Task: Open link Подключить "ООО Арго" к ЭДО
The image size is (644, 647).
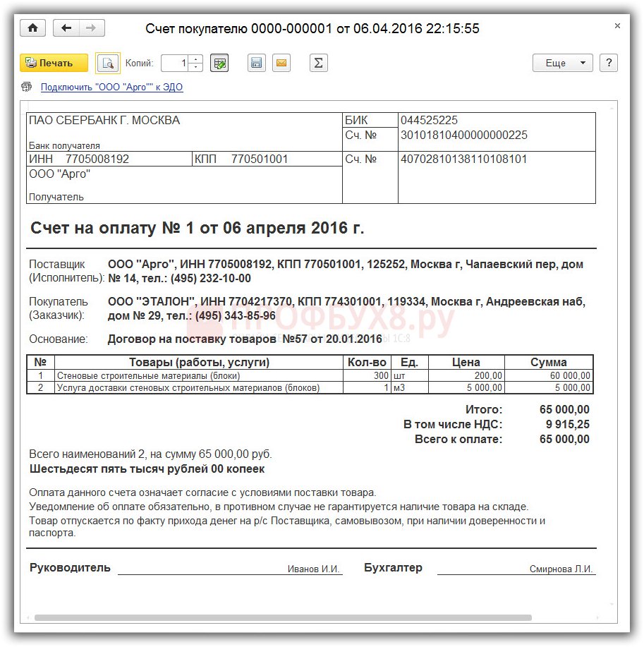Action: click(x=111, y=87)
